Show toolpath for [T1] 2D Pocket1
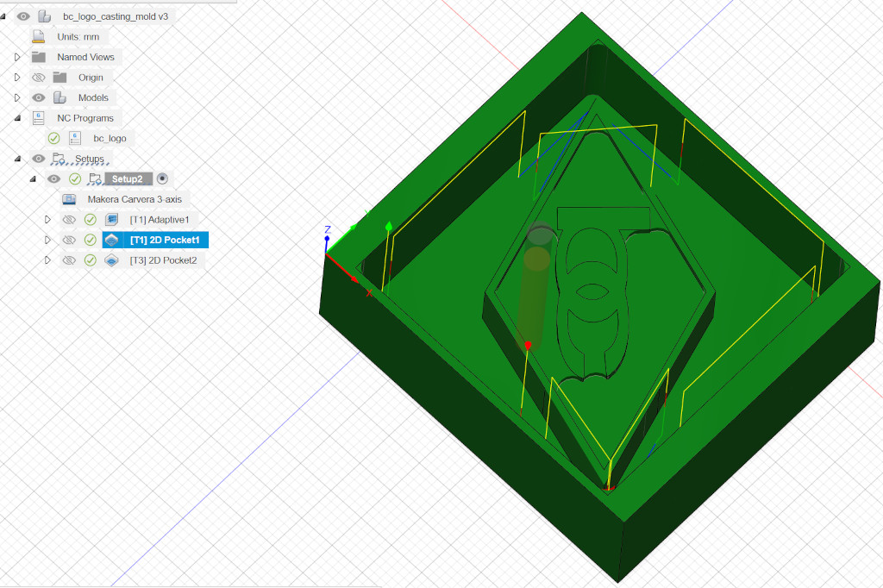This screenshot has width=883, height=588. 69,240
